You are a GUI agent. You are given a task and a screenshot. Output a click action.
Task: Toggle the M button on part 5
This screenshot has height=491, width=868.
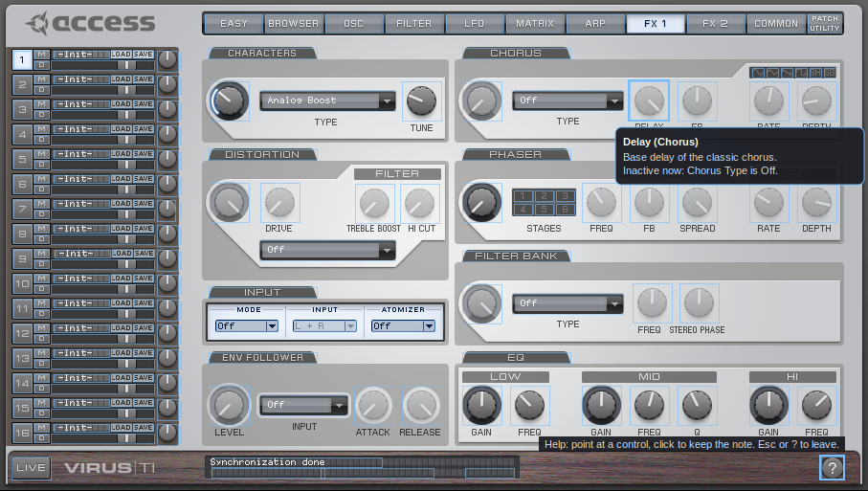41,154
